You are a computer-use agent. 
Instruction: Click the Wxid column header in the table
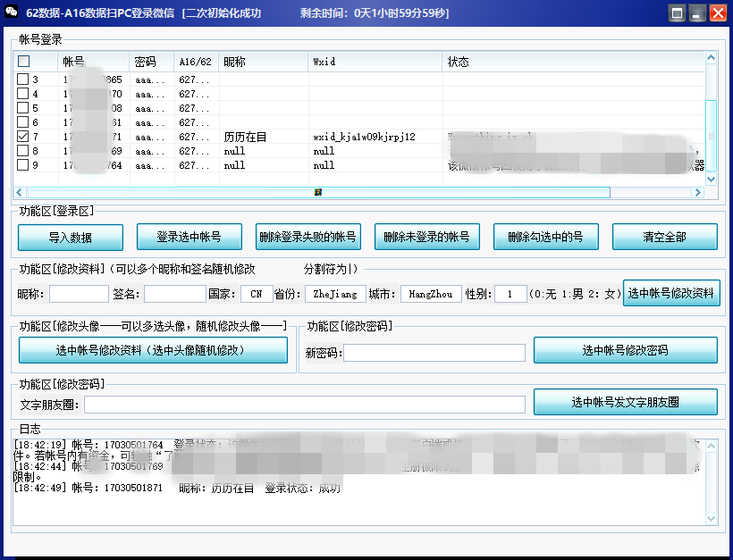click(374, 62)
